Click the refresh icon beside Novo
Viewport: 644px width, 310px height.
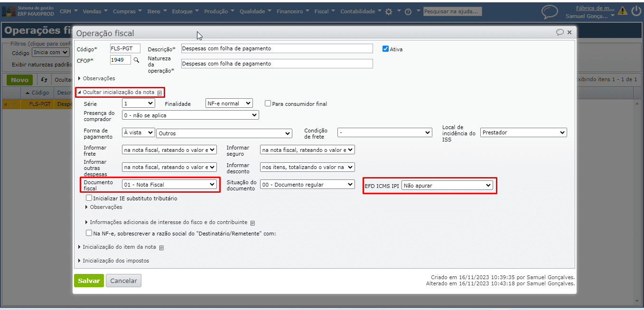44,80
